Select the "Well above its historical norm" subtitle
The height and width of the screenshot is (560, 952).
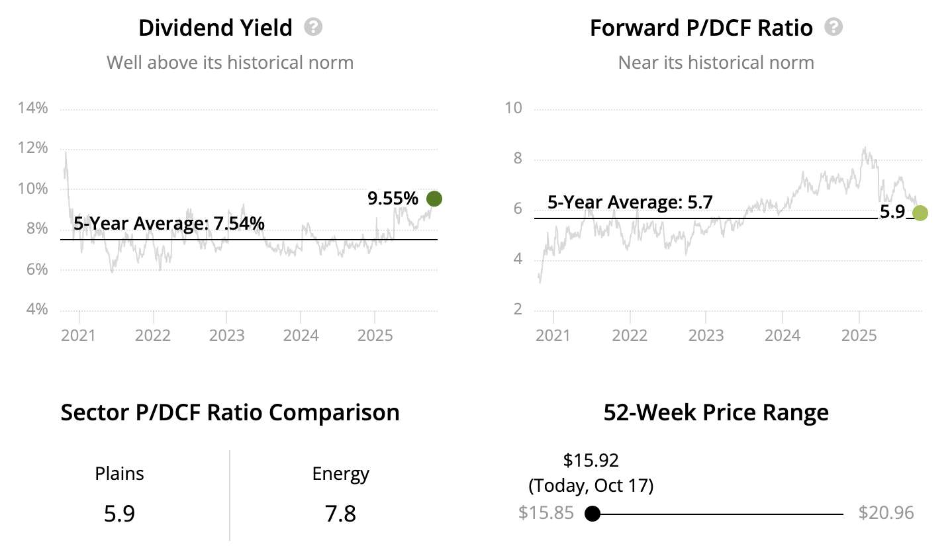click(230, 63)
